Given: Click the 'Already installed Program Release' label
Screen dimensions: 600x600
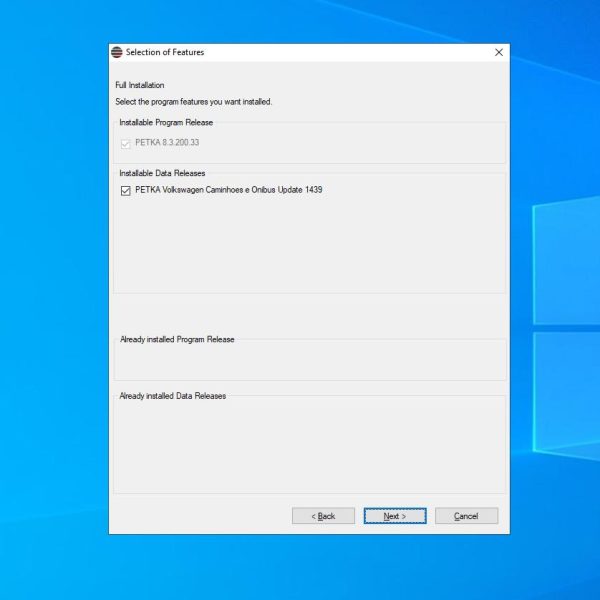Looking at the screenshot, I should click(177, 339).
